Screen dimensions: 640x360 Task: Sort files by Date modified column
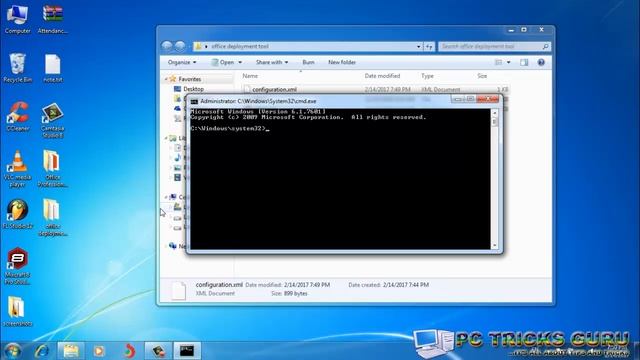point(382,76)
